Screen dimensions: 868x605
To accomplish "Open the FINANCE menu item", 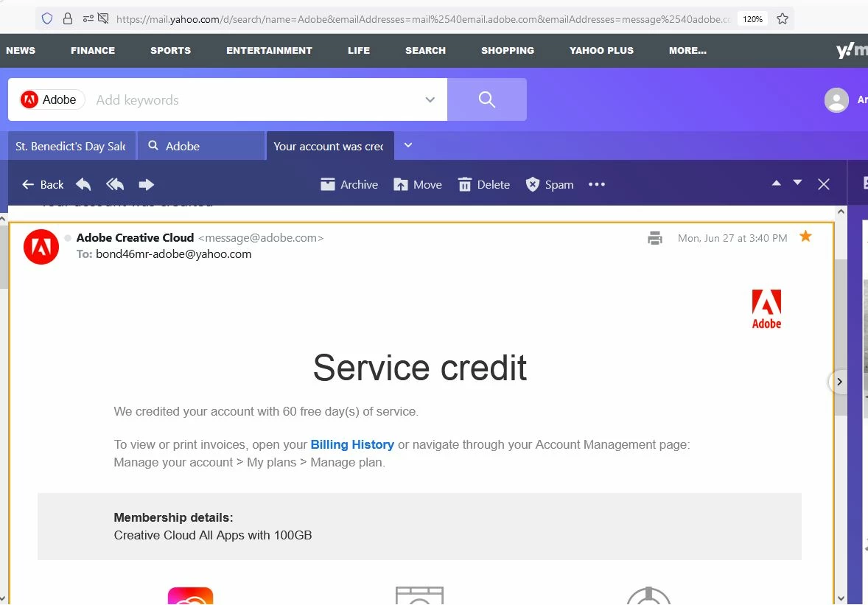I will [93, 50].
